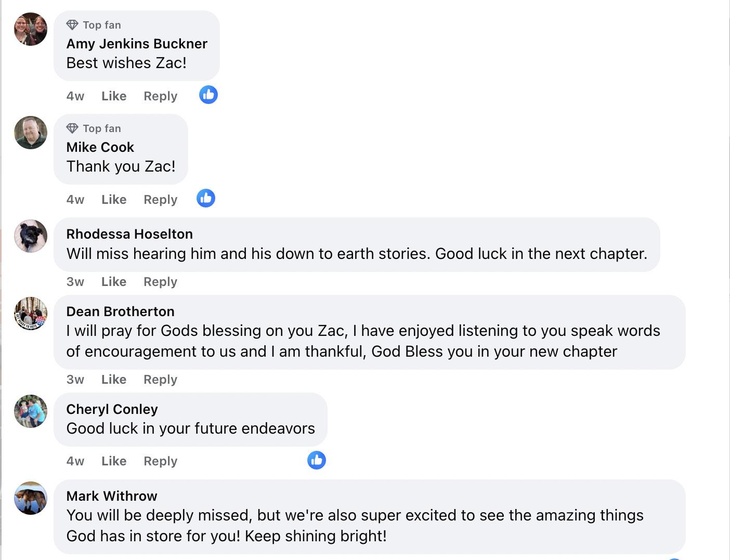Open Mark Withrow's profile avatar
The image size is (730, 560).
click(31, 498)
